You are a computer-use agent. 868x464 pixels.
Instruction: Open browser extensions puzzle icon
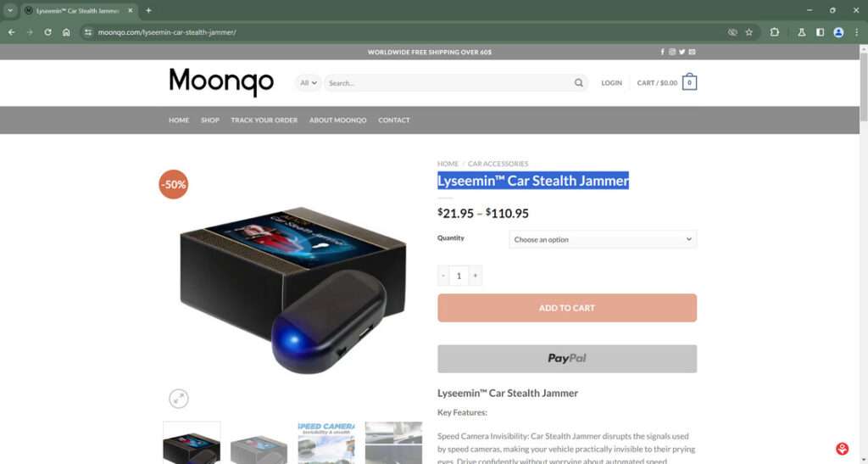[x=775, y=32]
